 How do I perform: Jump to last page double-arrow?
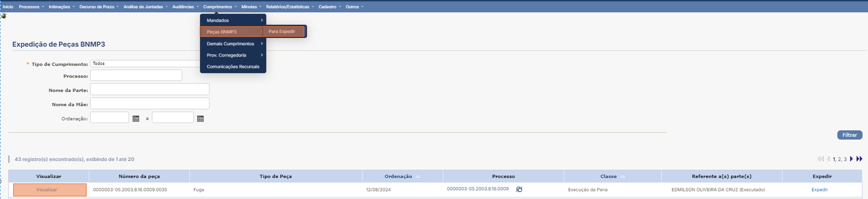click(859, 159)
